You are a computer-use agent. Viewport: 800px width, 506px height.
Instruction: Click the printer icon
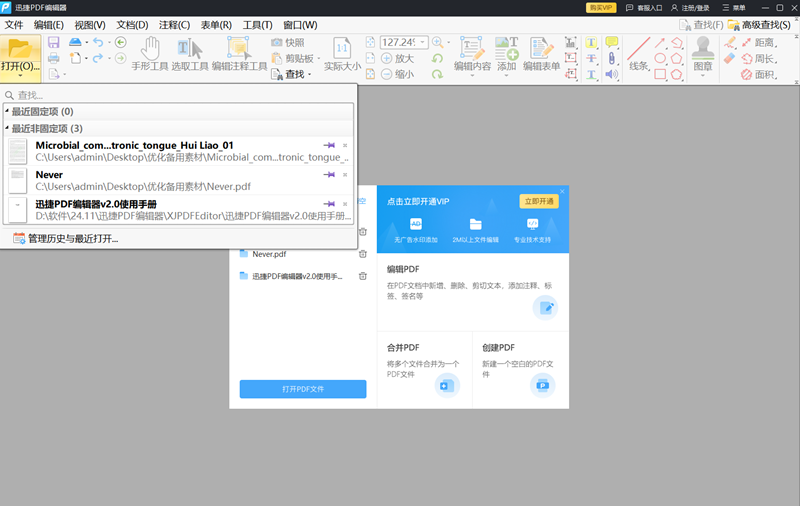pyautogui.click(x=54, y=58)
